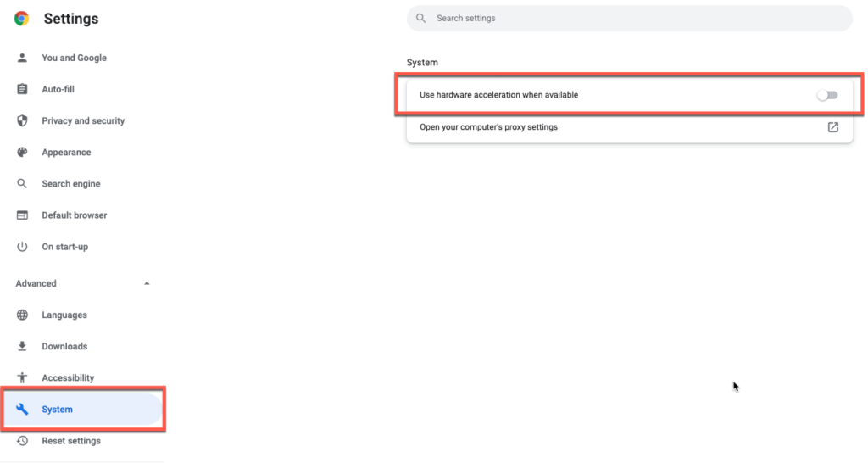
Task: Toggle hardware acceleration switch on
Action: [826, 95]
